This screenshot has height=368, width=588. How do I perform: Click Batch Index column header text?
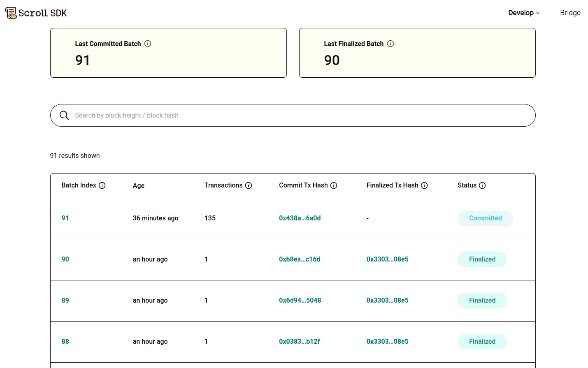pos(79,185)
